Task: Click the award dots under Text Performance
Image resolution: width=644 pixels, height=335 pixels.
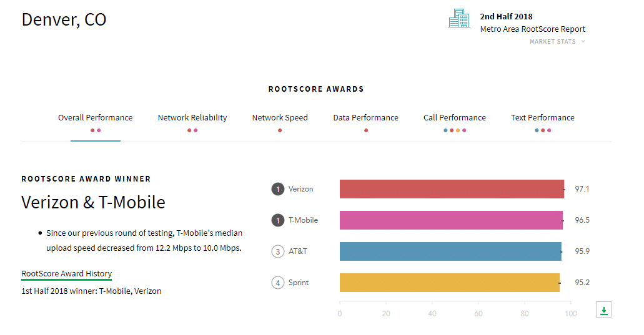Action: tap(543, 130)
